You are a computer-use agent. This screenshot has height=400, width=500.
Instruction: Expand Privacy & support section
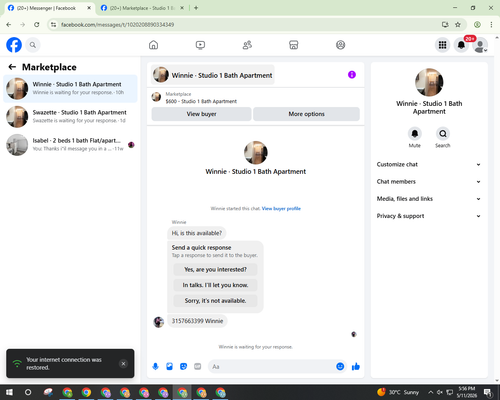pos(429,216)
